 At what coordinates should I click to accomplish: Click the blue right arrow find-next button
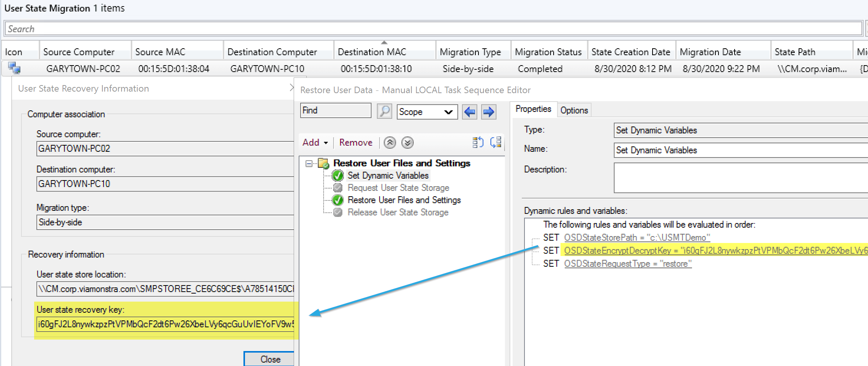click(488, 112)
